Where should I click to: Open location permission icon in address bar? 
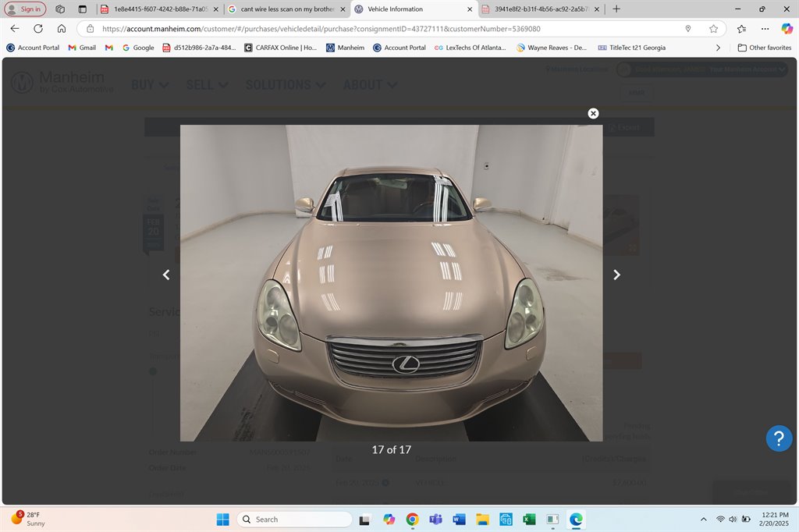pyautogui.click(x=688, y=29)
